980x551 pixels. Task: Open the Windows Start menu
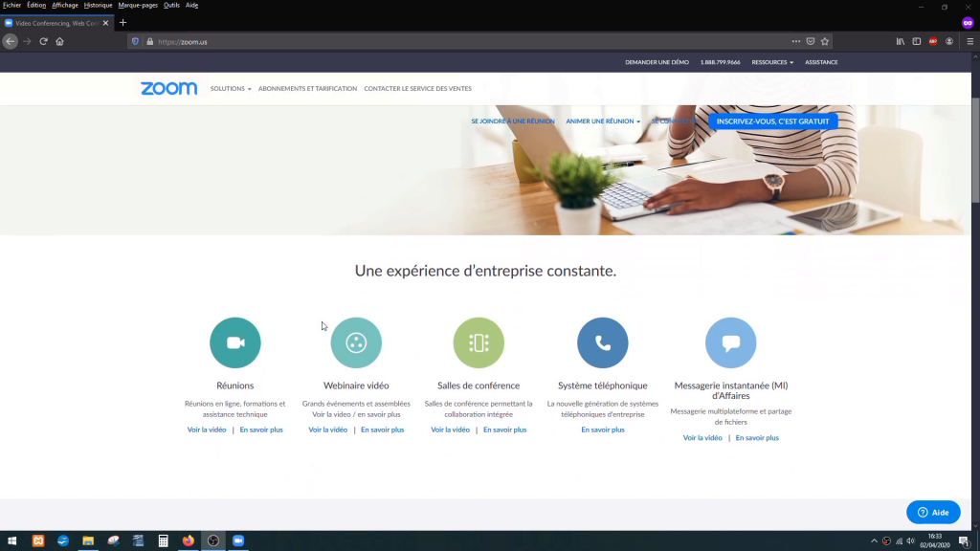(11, 540)
